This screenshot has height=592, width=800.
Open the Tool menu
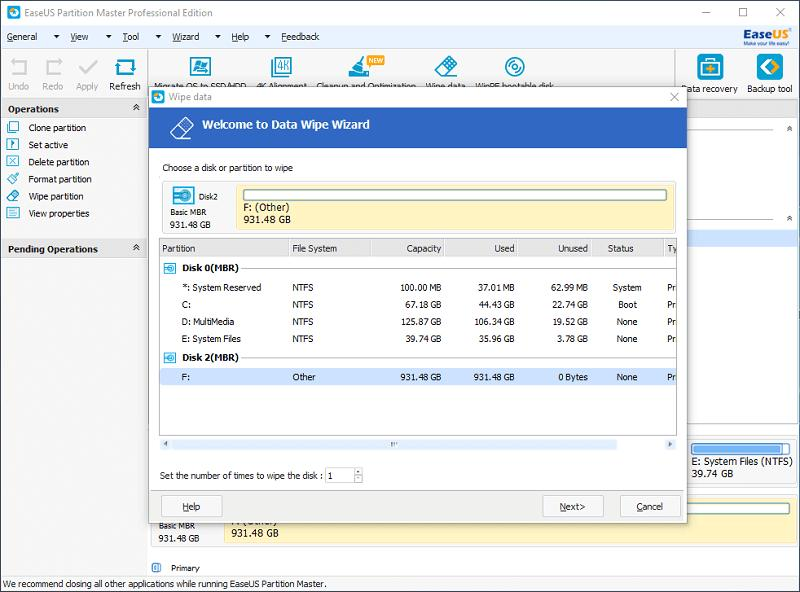[131, 37]
